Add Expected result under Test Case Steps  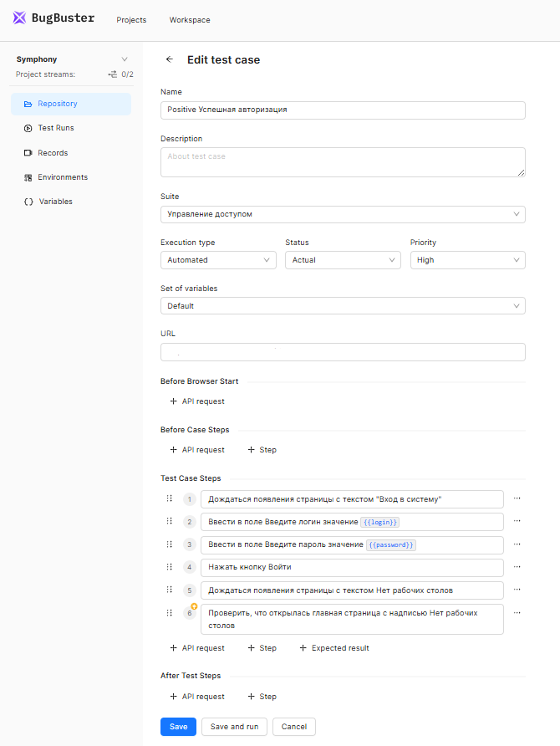tap(333, 648)
